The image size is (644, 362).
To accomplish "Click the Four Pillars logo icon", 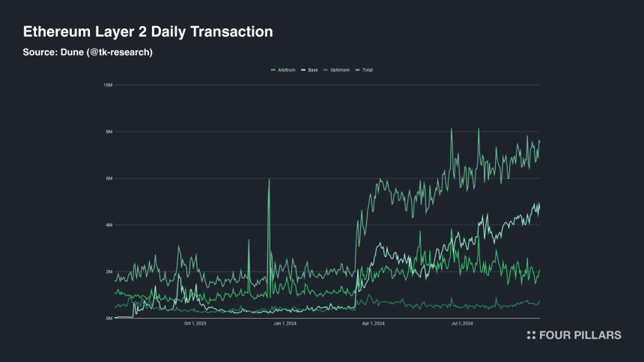I will coord(531,335).
